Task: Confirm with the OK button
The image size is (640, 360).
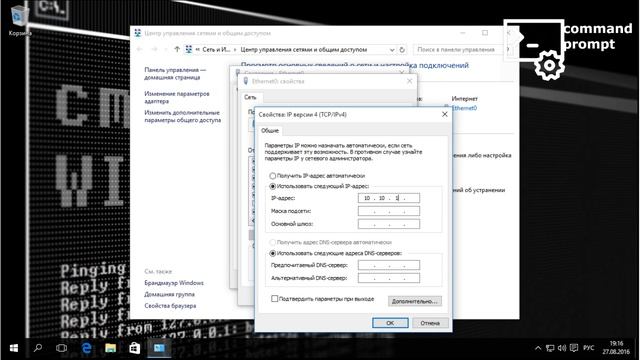Action: 390,323
